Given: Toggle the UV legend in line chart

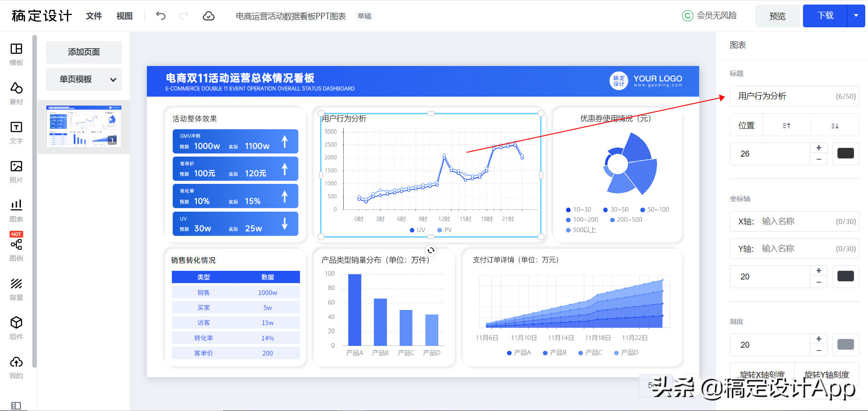Looking at the screenshot, I should pyautogui.click(x=417, y=230).
